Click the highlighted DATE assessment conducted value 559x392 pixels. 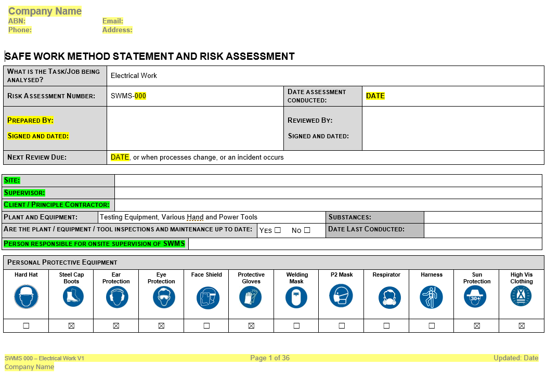(x=375, y=96)
